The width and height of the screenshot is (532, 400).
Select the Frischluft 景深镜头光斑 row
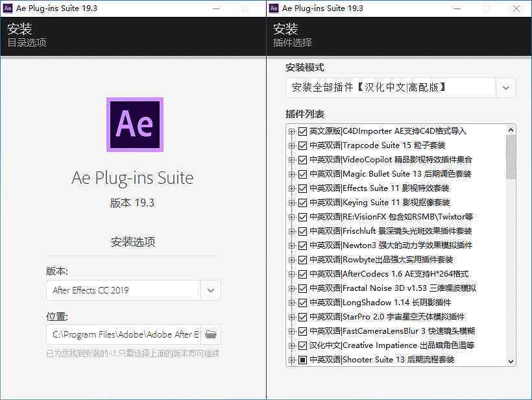click(390, 231)
